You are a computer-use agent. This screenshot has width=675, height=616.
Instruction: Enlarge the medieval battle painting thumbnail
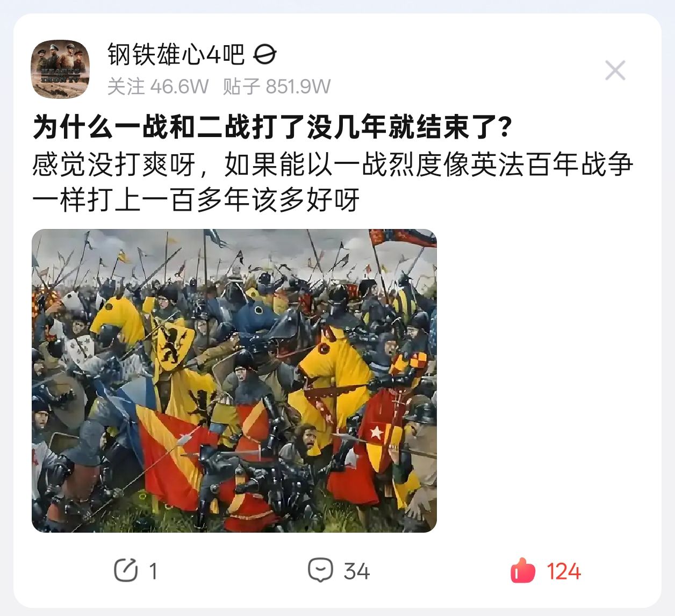(x=234, y=381)
